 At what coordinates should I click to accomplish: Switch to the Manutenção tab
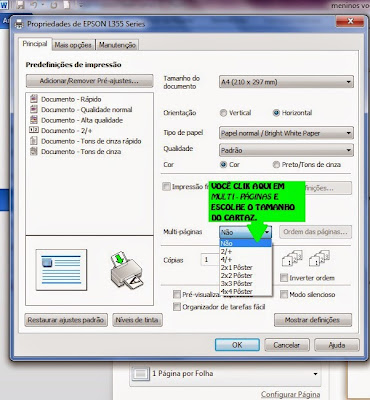(117, 45)
